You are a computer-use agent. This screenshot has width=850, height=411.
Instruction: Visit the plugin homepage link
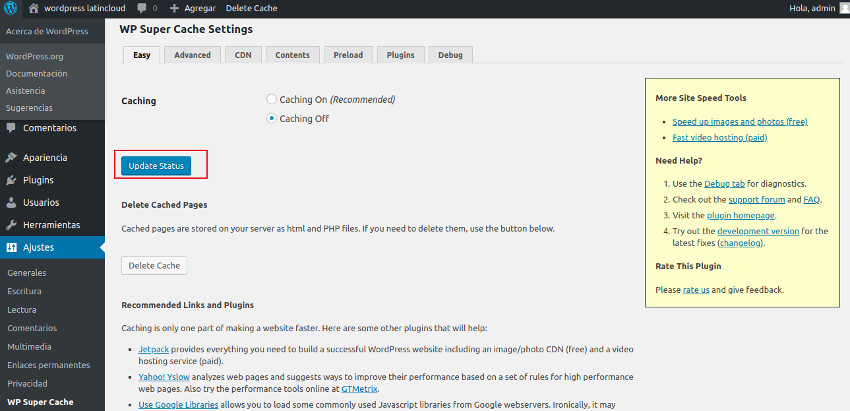pos(741,215)
